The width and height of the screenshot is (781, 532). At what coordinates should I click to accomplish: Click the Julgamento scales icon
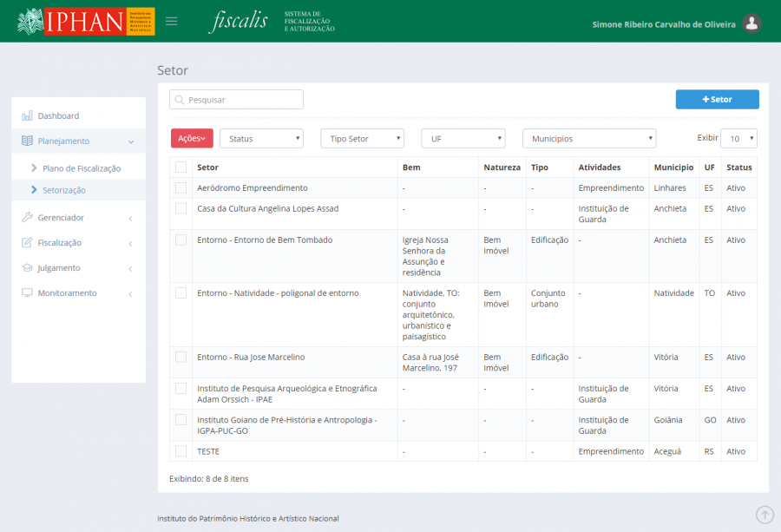coord(27,268)
